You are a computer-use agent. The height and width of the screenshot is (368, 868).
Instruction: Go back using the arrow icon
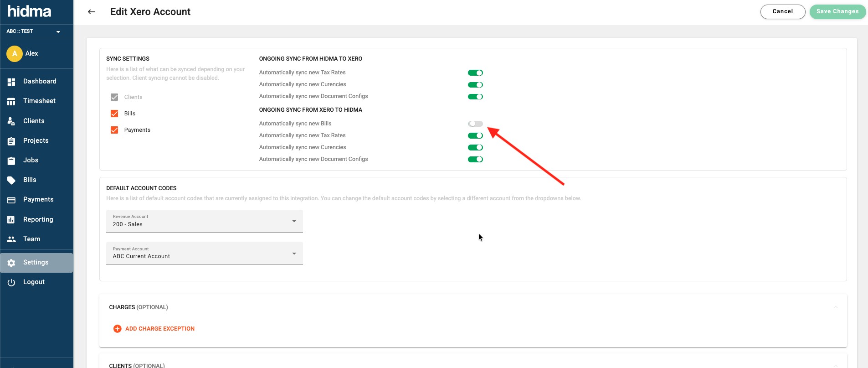92,12
